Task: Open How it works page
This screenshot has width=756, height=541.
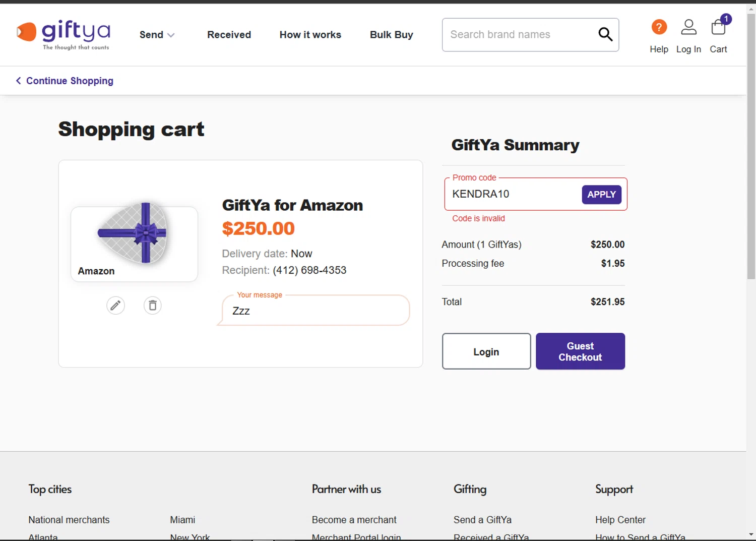Action: (x=310, y=35)
